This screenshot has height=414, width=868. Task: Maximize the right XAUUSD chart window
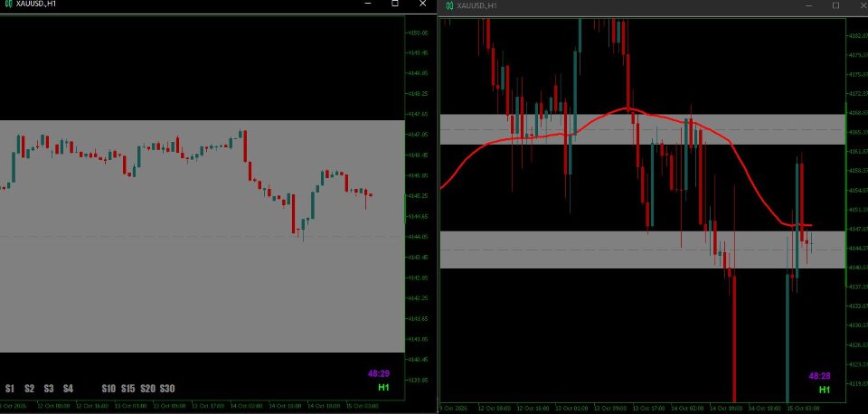tap(835, 5)
